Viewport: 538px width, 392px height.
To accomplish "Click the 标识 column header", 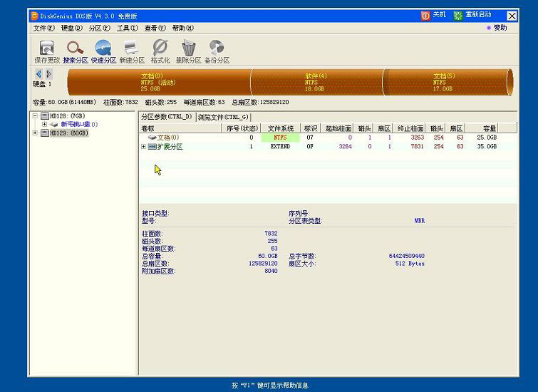I will click(310, 128).
